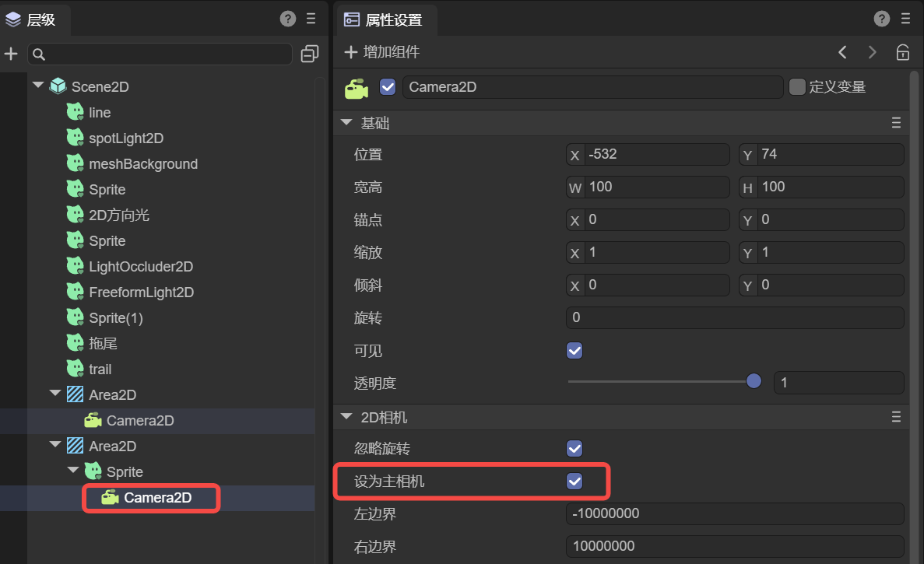This screenshot has height=564, width=924.
Task: Open the 层级 panel hamburger menu
Action: click(311, 19)
